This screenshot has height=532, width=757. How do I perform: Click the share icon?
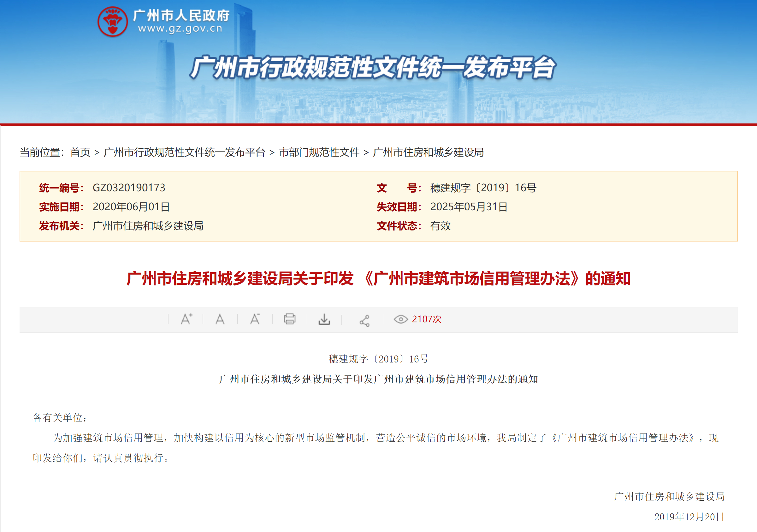coord(364,320)
